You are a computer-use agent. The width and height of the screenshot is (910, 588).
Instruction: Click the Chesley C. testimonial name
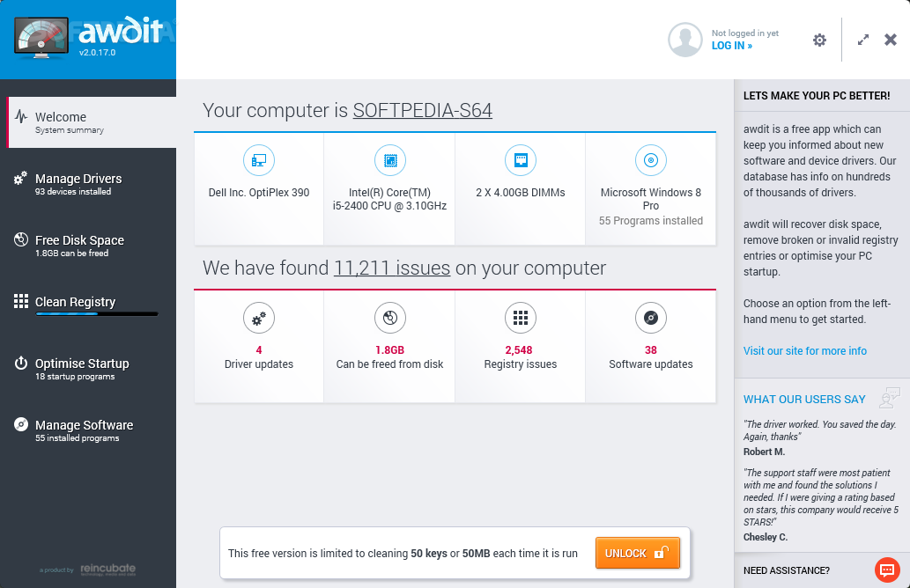[x=766, y=537]
